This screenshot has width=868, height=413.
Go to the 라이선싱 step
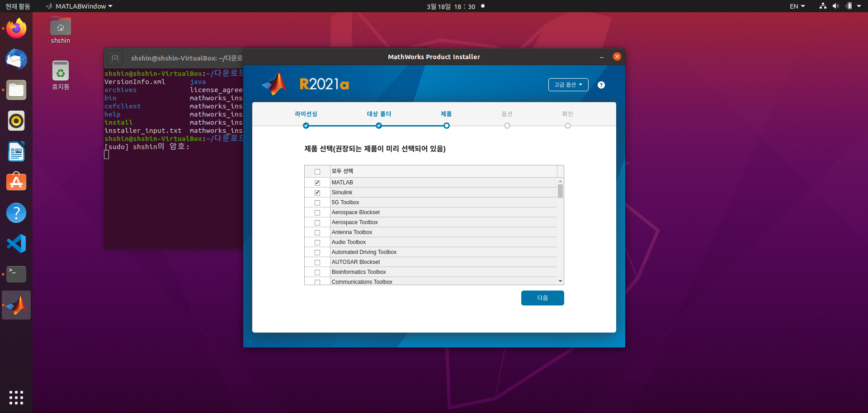tap(306, 114)
